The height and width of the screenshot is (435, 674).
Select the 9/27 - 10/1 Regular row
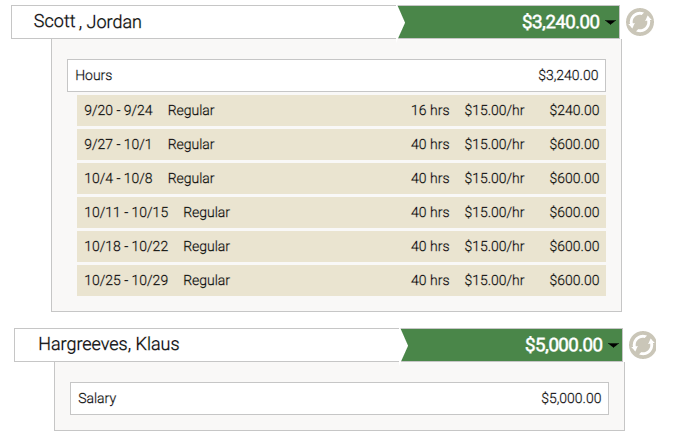click(341, 144)
